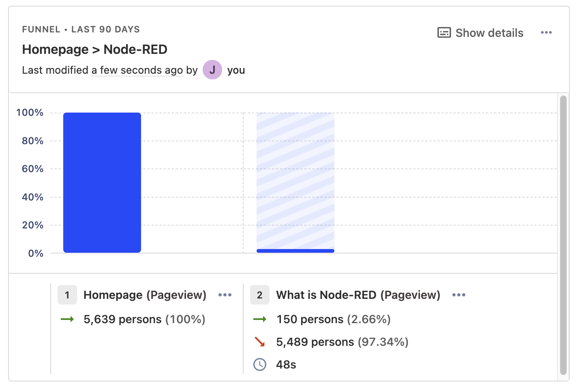Click the step 2 number badge
This screenshot has height=392, width=578.
tap(259, 295)
